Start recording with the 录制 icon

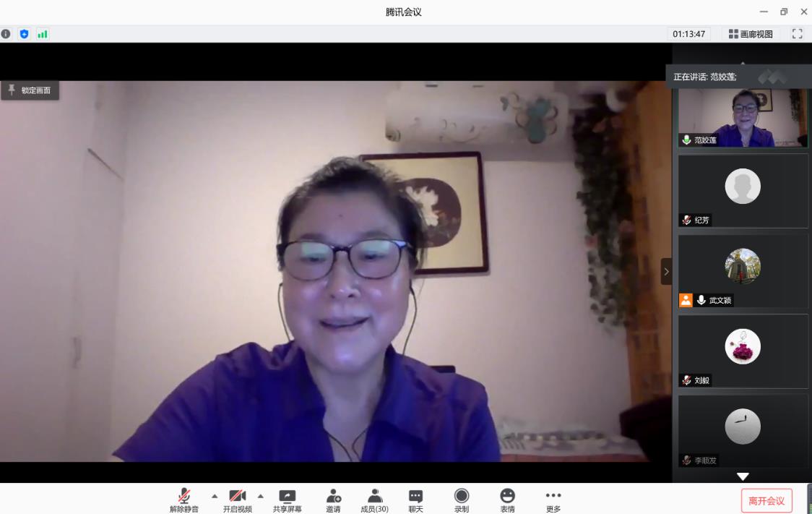coord(462,496)
